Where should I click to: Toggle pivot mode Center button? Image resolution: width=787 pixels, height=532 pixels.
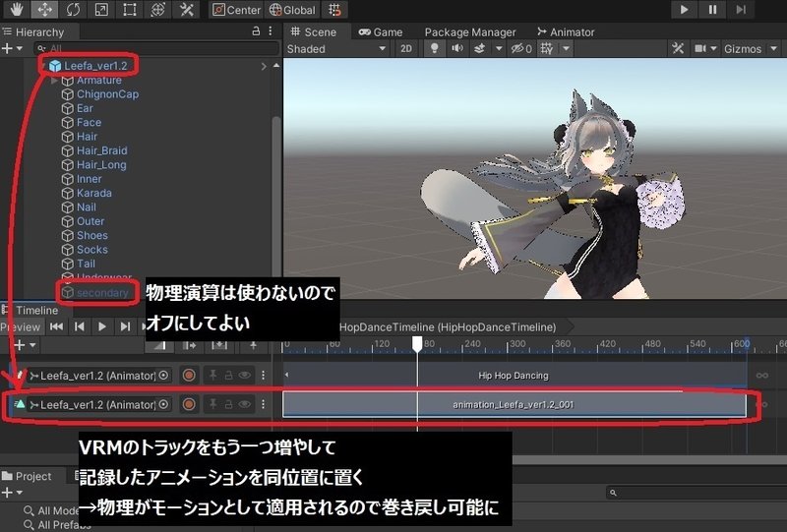coord(236,10)
